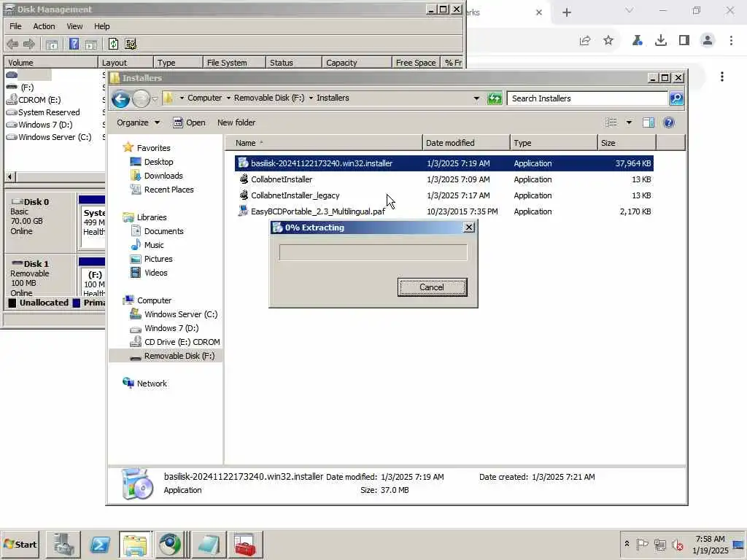
Task: Expand the Removable Disk (F:) breadcrumb arrow
Action: [x=311, y=98]
